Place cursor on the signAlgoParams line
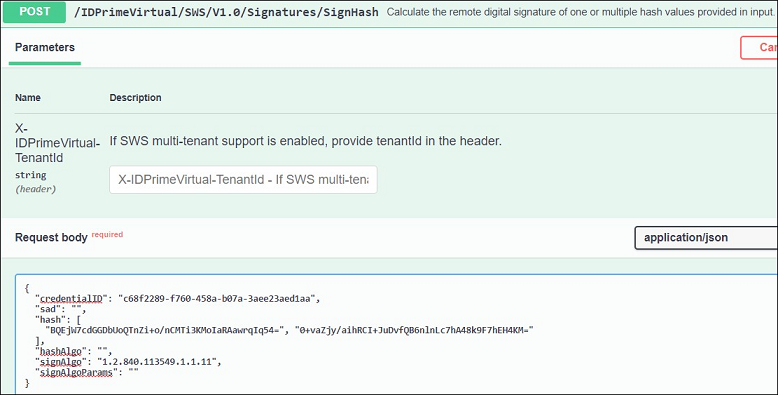The width and height of the screenshot is (778, 395). (x=87, y=372)
